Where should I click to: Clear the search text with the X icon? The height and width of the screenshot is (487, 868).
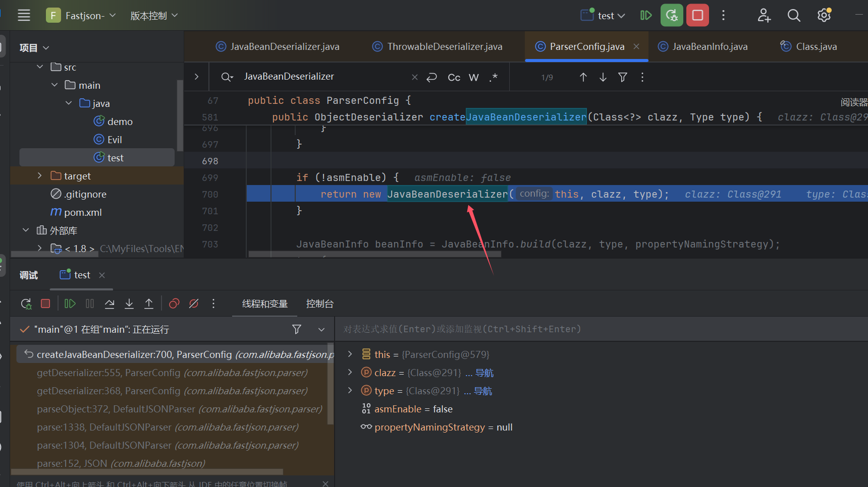pyautogui.click(x=414, y=77)
